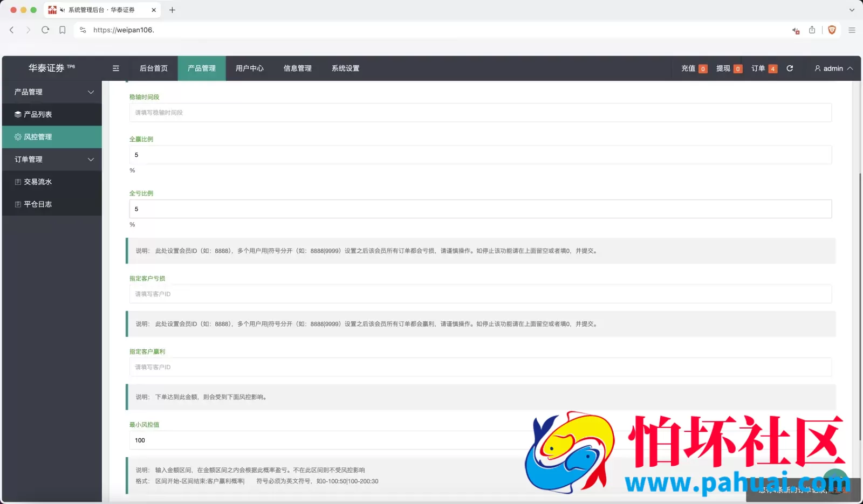Collapse sidebar with the hamburger icon
The image size is (863, 504).
click(115, 68)
